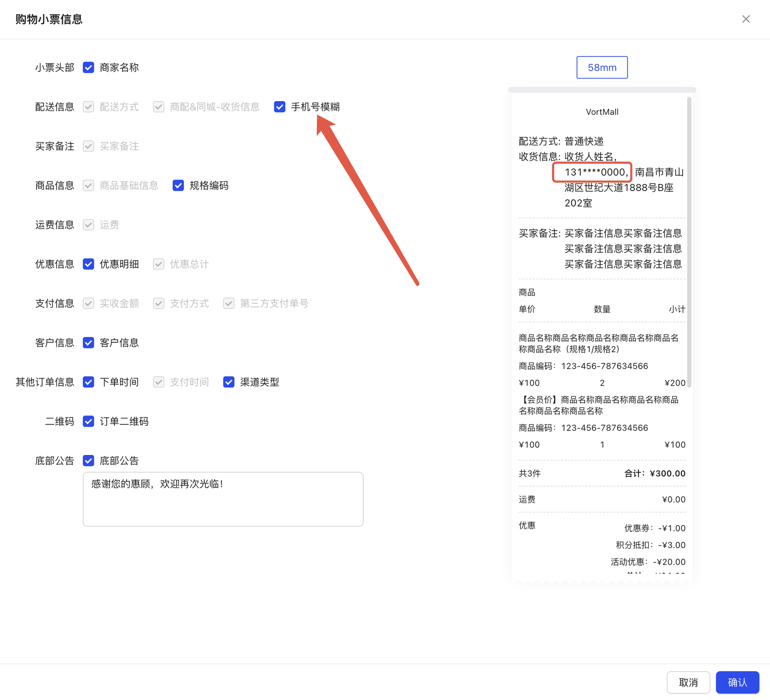Click the receipt preview vertical scrollbar

(x=689, y=241)
